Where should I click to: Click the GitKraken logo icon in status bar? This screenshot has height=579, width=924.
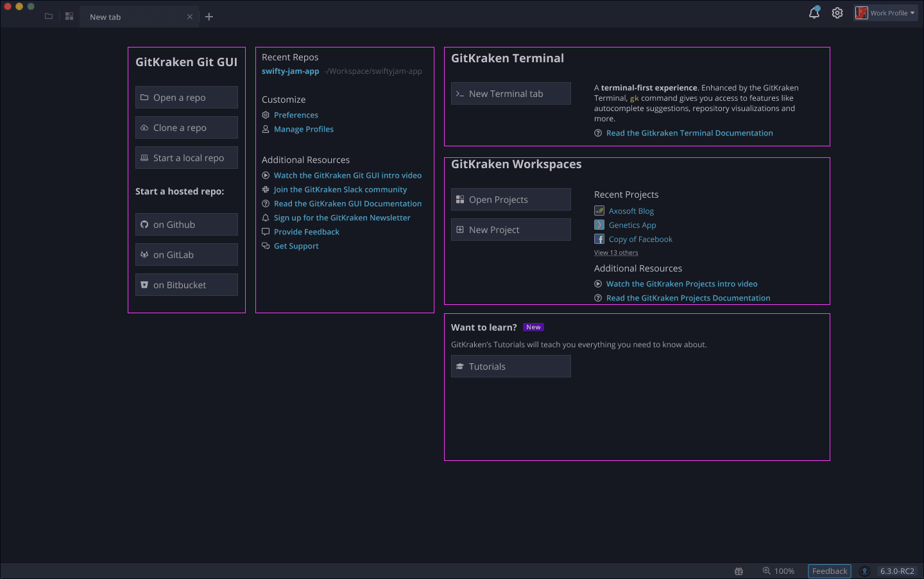coord(864,571)
